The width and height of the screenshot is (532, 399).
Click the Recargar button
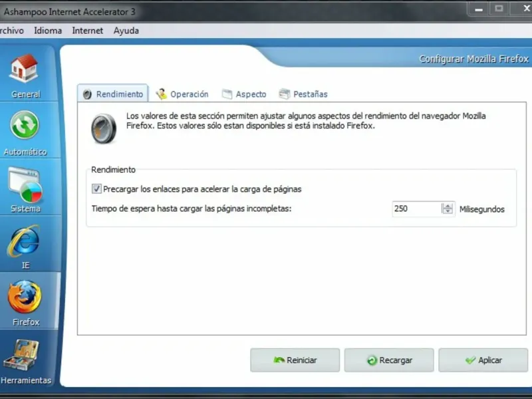tap(389, 360)
